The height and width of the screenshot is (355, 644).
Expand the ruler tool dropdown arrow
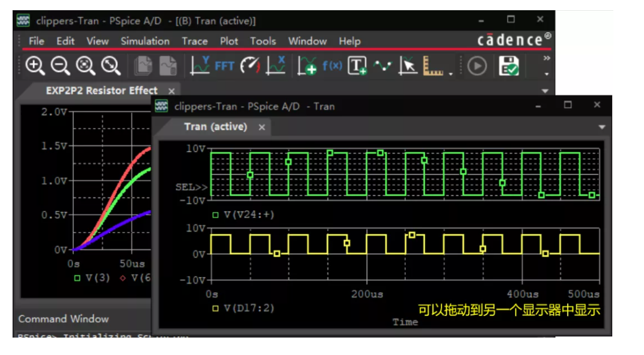click(x=450, y=74)
